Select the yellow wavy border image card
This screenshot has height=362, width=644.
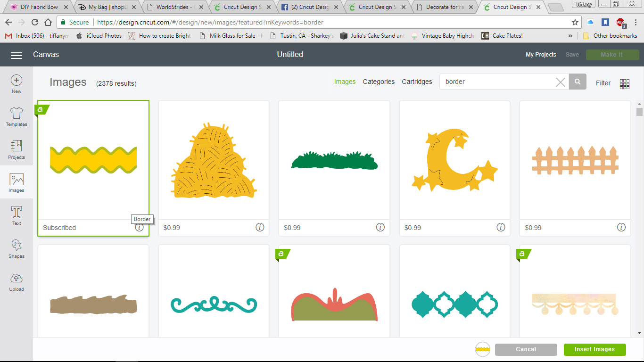[x=93, y=168]
